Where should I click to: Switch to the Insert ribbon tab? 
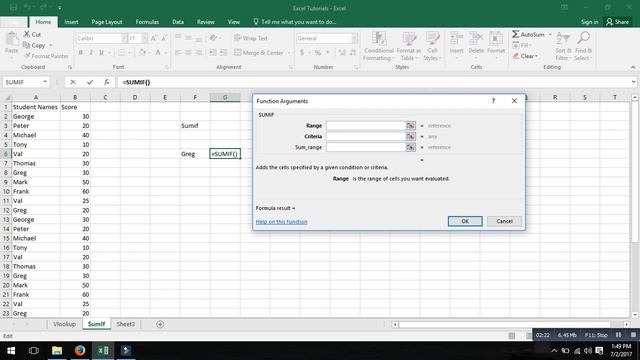pos(71,22)
